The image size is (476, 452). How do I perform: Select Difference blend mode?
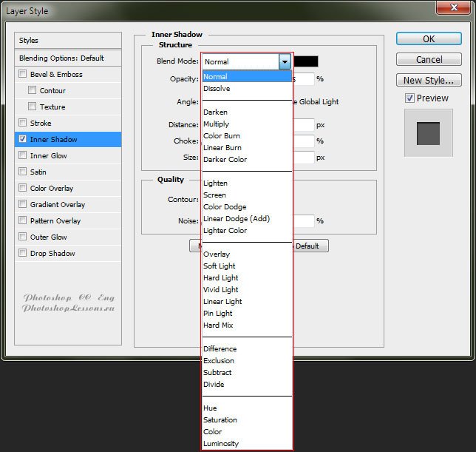point(220,349)
